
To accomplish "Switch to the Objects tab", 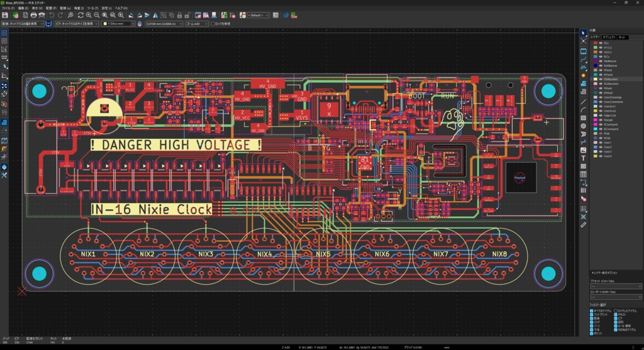I will (609, 37).
